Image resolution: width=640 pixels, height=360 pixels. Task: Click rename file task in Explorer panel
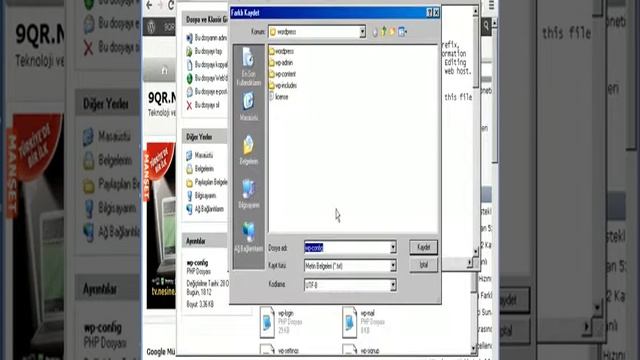(x=207, y=38)
